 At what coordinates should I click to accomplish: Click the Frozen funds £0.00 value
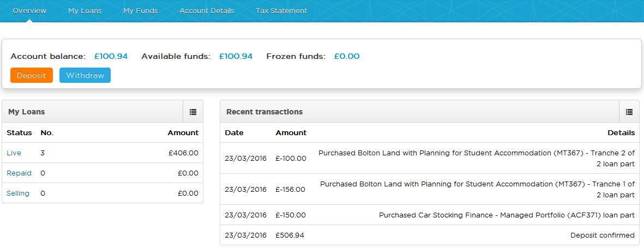click(x=347, y=56)
